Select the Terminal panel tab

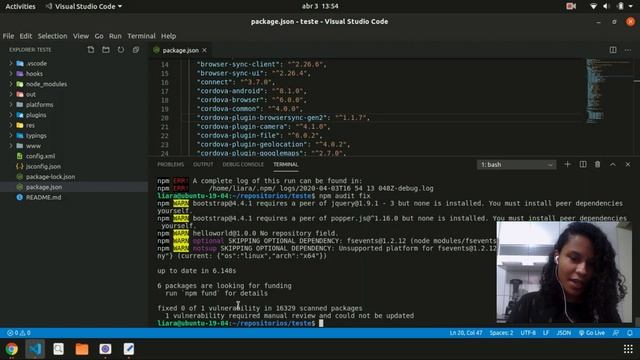pos(286,164)
